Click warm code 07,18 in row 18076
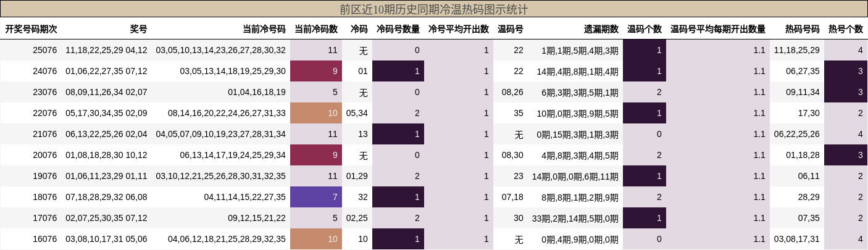This screenshot has width=868, height=250. [x=512, y=198]
